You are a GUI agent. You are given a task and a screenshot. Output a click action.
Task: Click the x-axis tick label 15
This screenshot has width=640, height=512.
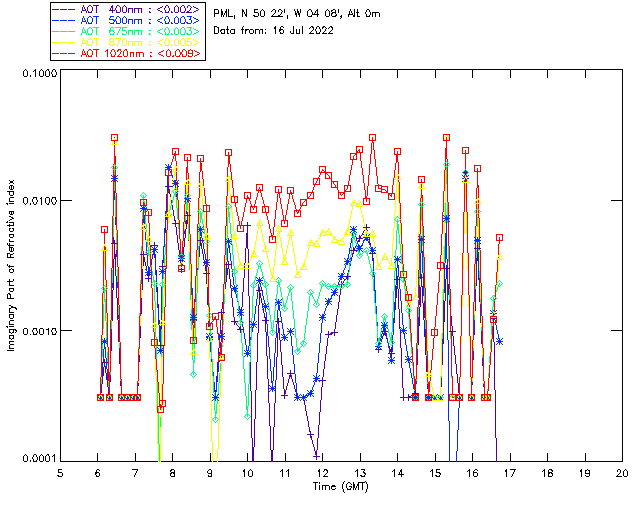pyautogui.click(x=435, y=473)
